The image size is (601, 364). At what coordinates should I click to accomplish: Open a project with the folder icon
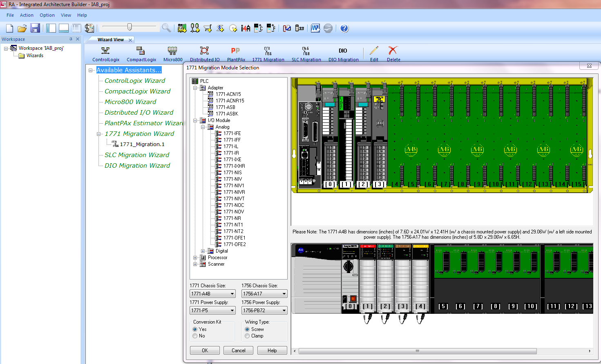pyautogui.click(x=22, y=28)
